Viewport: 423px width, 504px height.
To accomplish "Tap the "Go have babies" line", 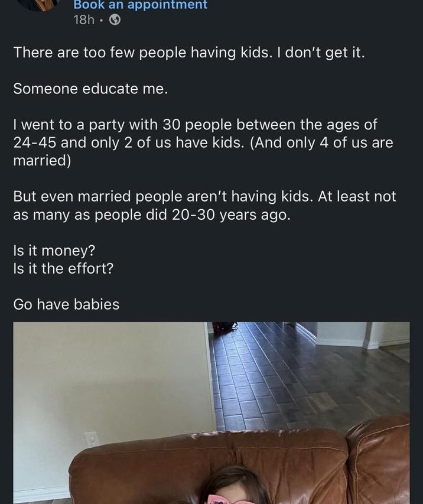I will click(x=66, y=305).
